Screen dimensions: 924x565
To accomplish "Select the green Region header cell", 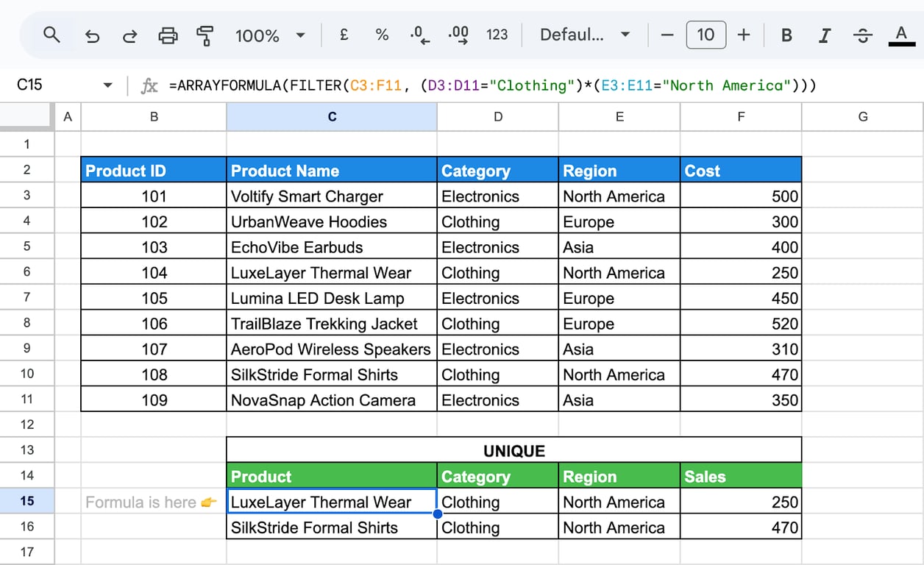I will click(x=619, y=476).
